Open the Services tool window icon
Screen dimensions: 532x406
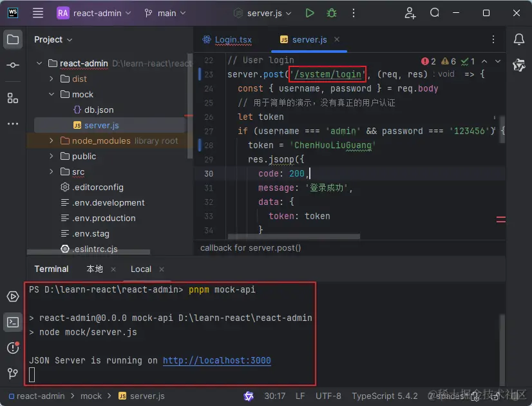(13, 296)
